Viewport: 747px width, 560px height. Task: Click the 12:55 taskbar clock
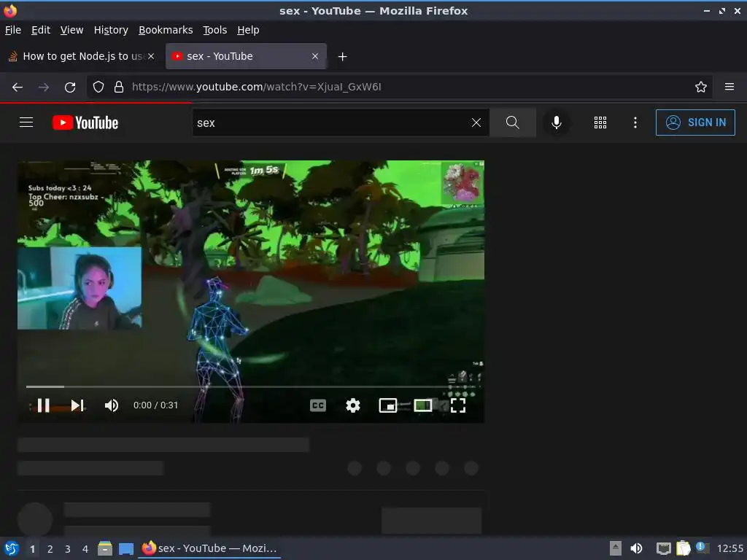[x=729, y=548]
